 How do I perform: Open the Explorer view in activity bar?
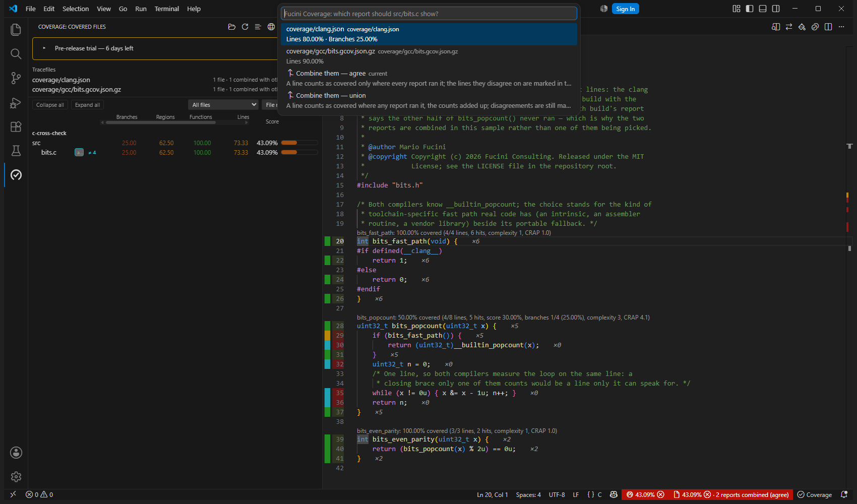tap(16, 30)
